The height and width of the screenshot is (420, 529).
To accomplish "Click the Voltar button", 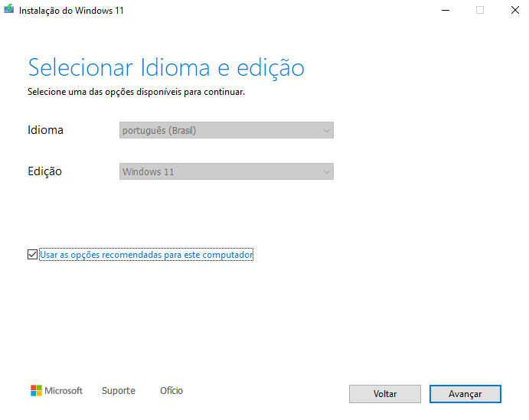I will [385, 394].
